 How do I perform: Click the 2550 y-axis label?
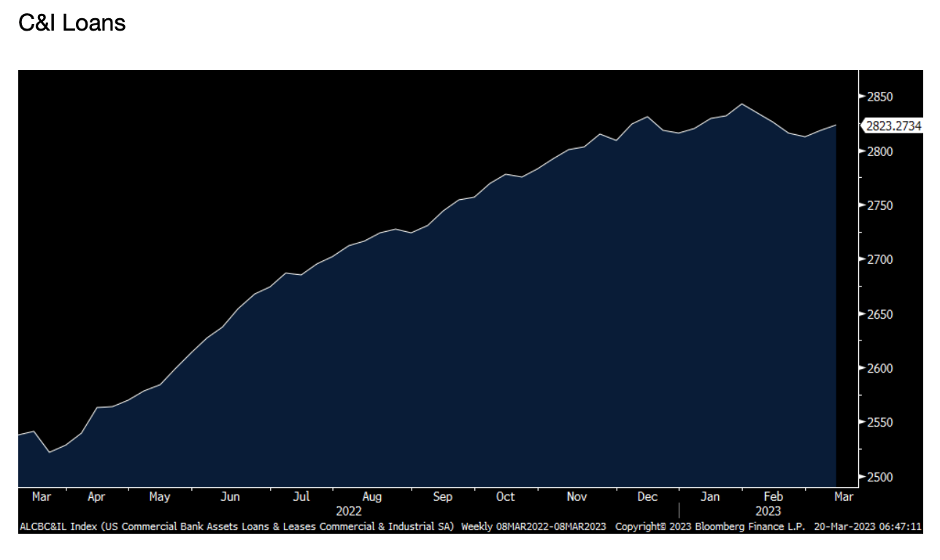(879, 423)
